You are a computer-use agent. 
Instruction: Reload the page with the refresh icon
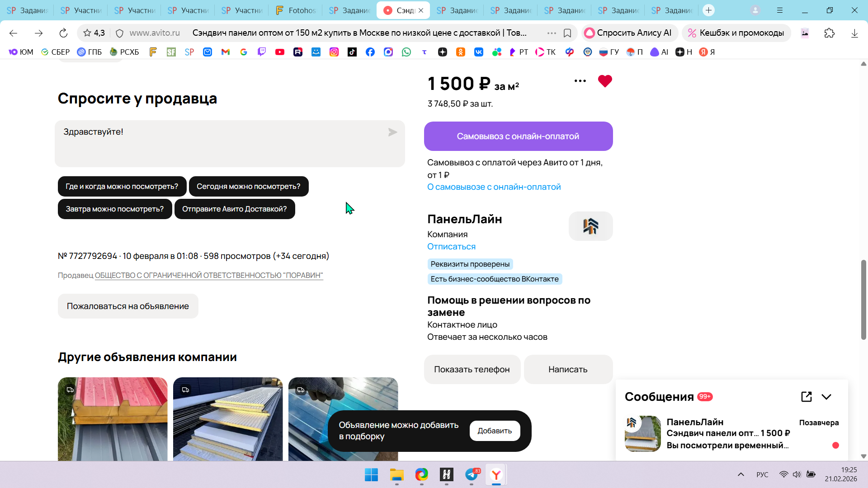[x=63, y=33]
